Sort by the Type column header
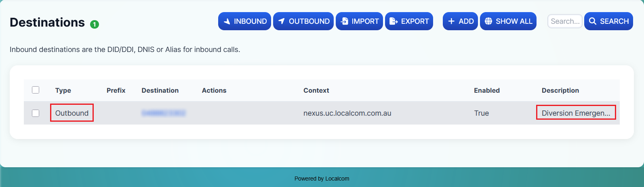The image size is (644, 187). [63, 90]
